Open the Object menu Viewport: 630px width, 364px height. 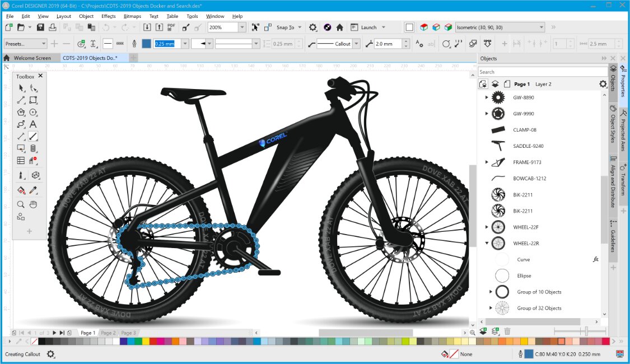point(86,16)
